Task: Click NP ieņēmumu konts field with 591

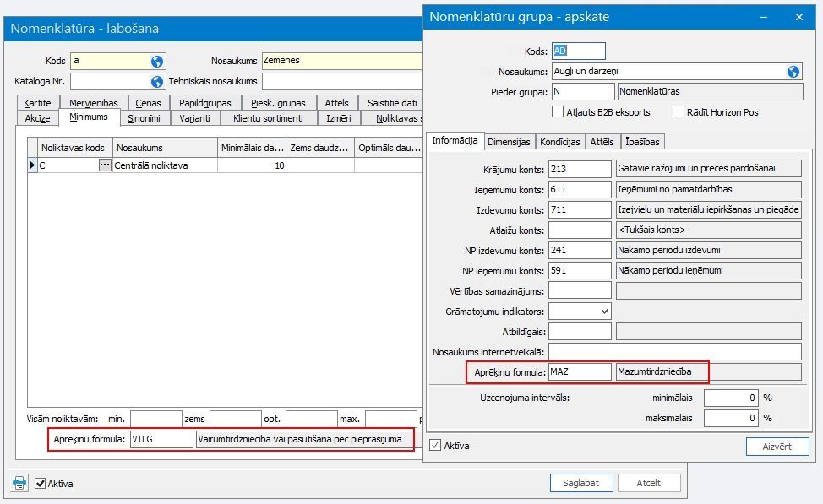Action: (x=580, y=271)
